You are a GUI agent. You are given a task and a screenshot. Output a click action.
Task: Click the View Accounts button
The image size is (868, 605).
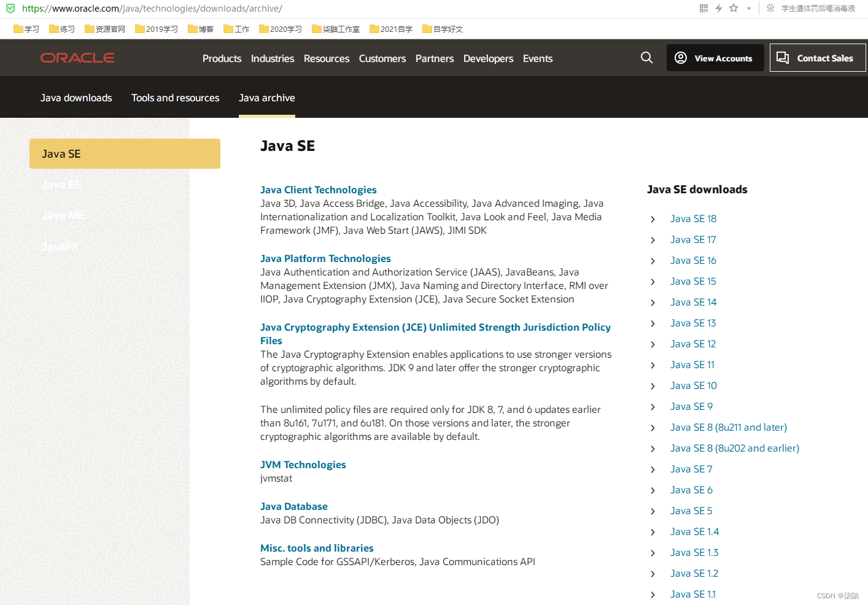(715, 58)
